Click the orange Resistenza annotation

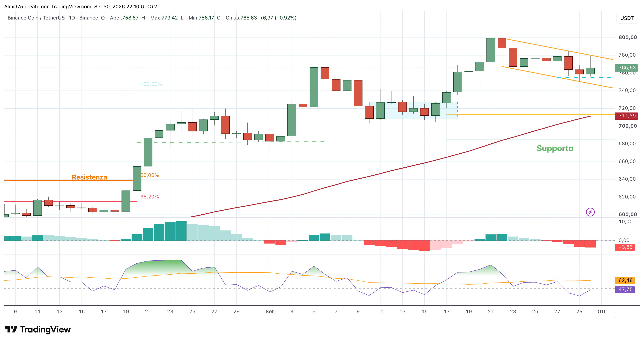pyautogui.click(x=89, y=177)
